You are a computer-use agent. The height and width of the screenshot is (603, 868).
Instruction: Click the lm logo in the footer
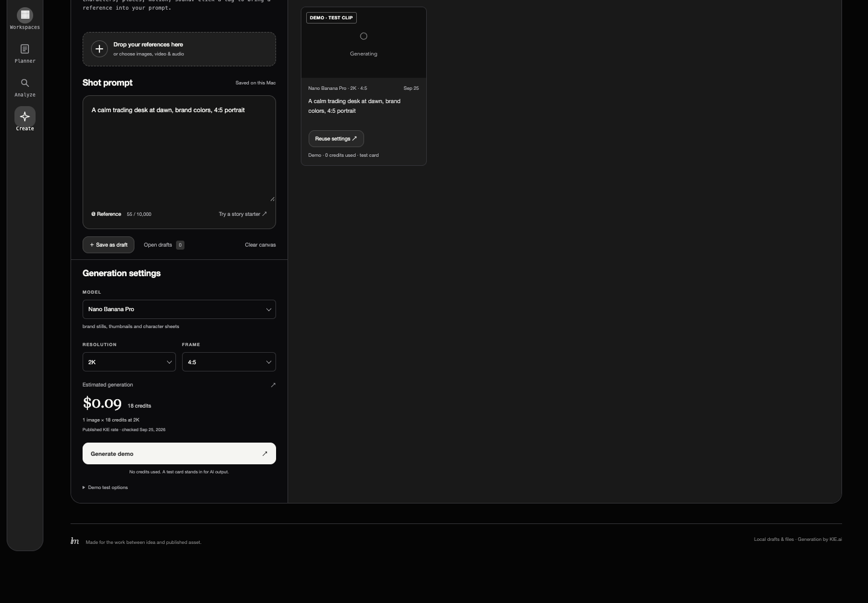(75, 541)
